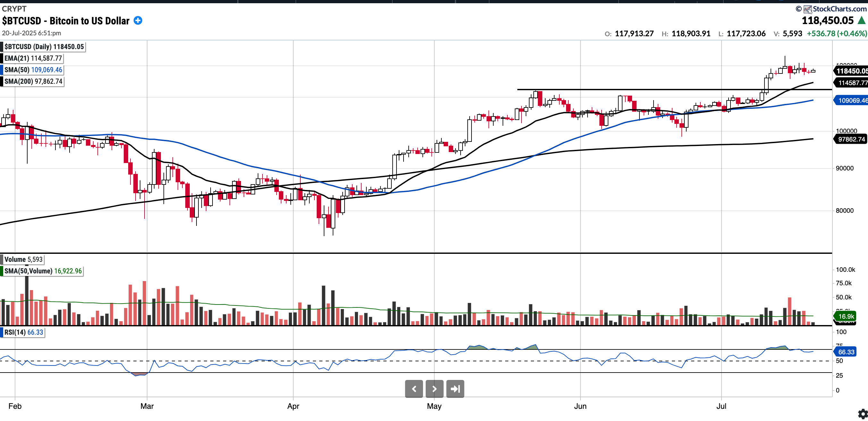This screenshot has width=868, height=421.
Task: Click the green up-triangle price change indicator
Action: (861, 21)
